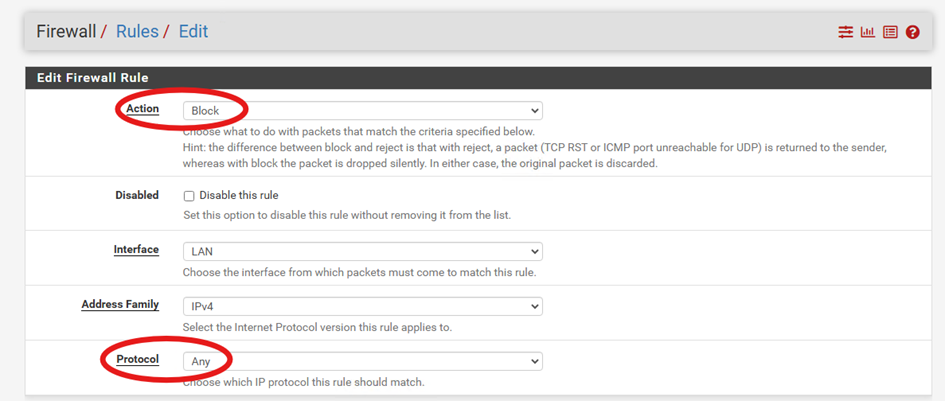Click the underlined Protocol field label

point(137,359)
